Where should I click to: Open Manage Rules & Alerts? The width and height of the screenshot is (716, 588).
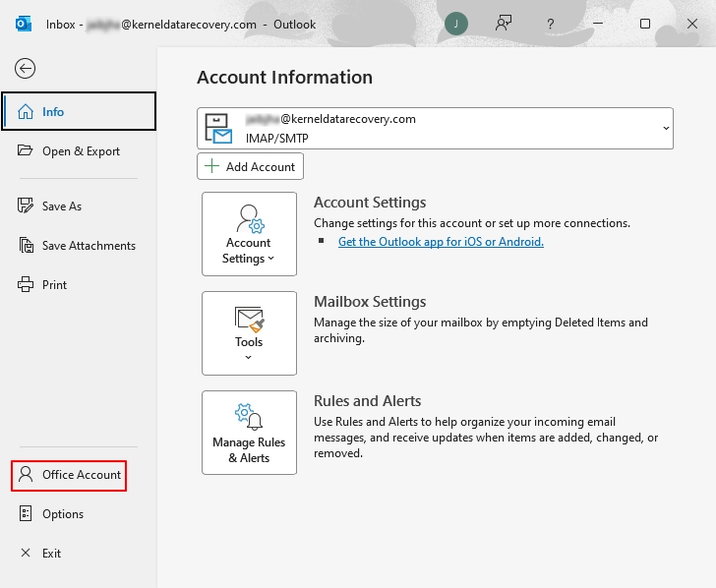[x=250, y=433]
